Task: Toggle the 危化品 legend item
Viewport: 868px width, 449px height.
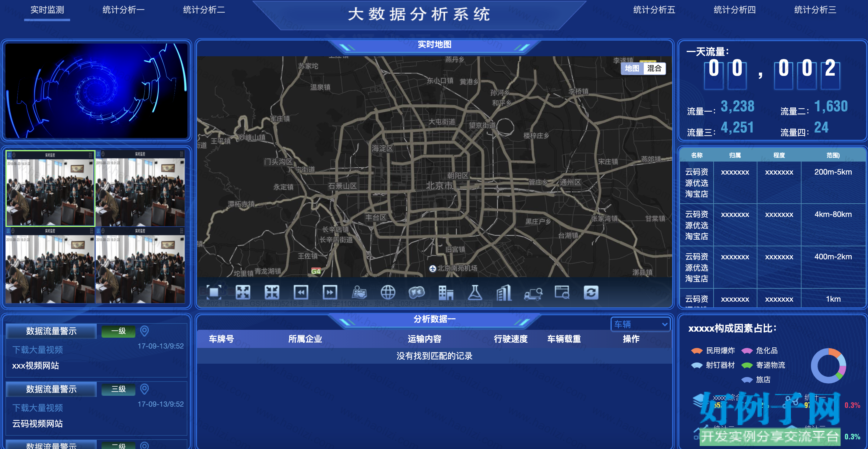Action: point(759,350)
